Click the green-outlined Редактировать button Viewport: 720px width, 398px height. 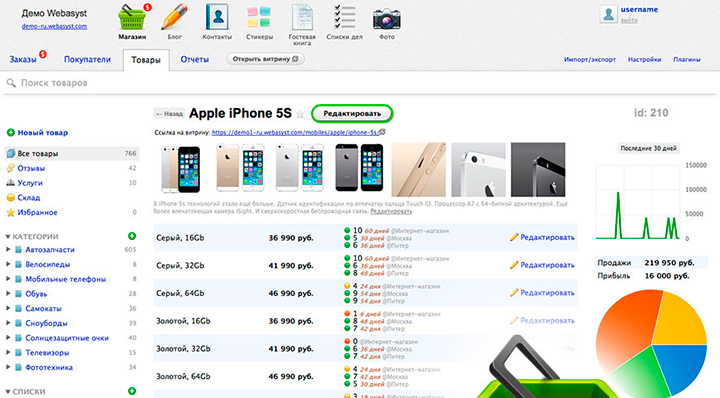[x=352, y=113]
